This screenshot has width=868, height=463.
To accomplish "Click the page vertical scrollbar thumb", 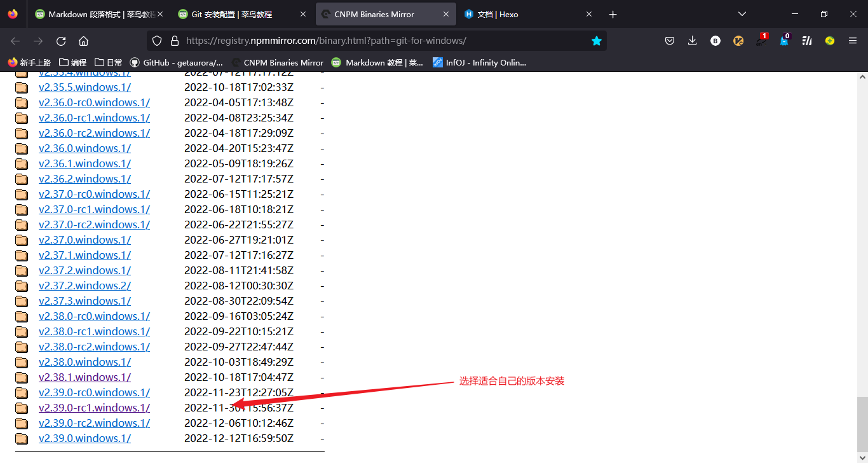I will (x=862, y=423).
